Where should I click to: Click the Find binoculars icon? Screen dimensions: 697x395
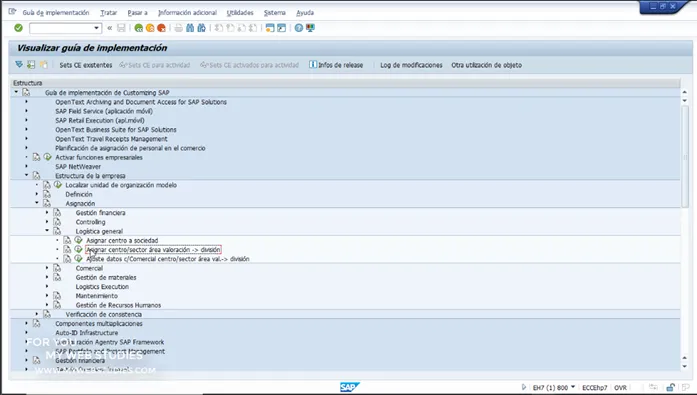pos(190,28)
